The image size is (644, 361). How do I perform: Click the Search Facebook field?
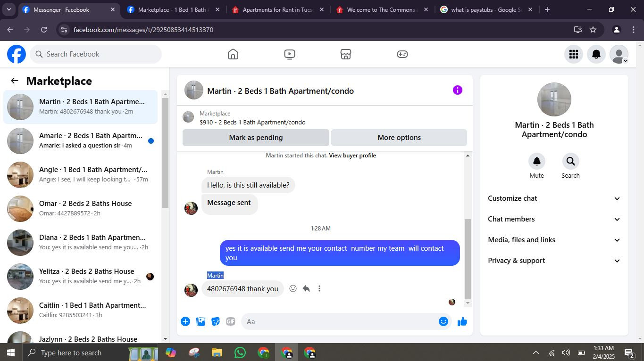[96, 54]
